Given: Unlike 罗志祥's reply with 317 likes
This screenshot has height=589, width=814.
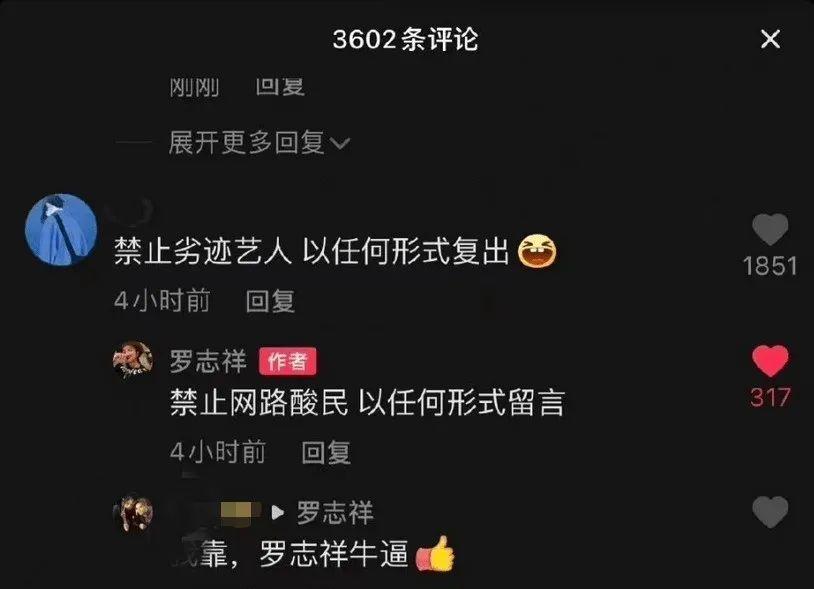Looking at the screenshot, I should [770, 361].
